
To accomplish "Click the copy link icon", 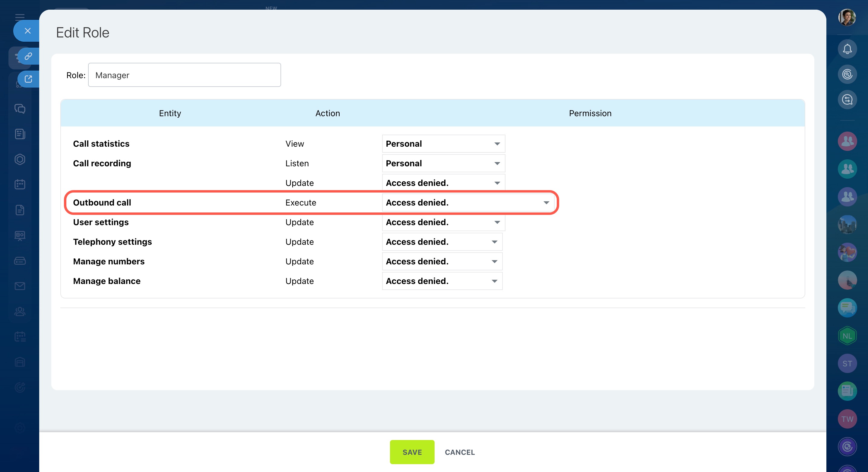I will pos(28,56).
